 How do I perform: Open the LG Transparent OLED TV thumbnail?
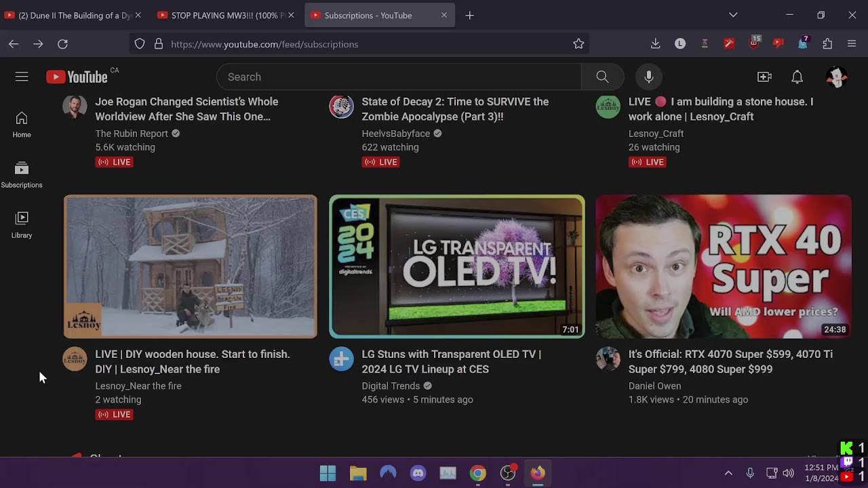coord(456,266)
